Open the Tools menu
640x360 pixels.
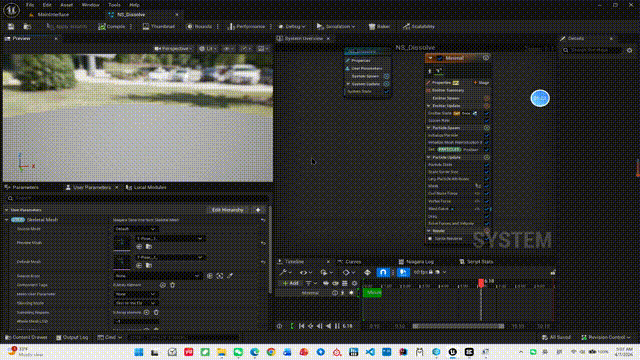(114, 5)
